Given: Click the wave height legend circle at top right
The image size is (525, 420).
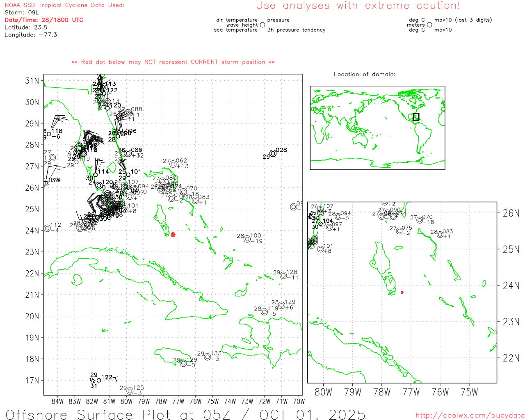Looking at the screenshot, I should [429, 25].
